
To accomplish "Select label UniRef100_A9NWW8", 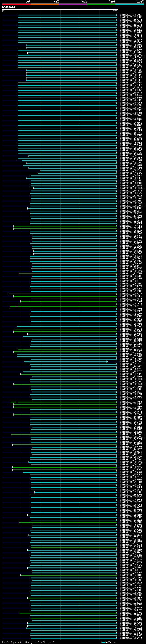I will (131, 45).
